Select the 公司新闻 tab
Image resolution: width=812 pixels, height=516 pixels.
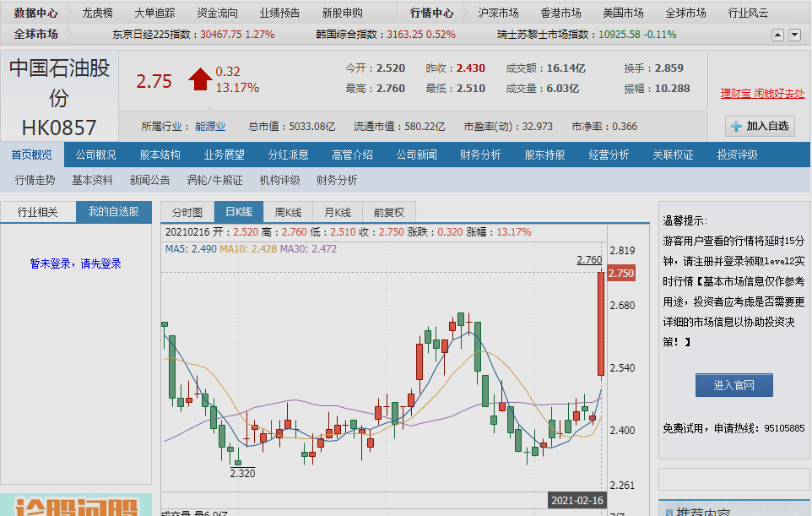click(416, 155)
